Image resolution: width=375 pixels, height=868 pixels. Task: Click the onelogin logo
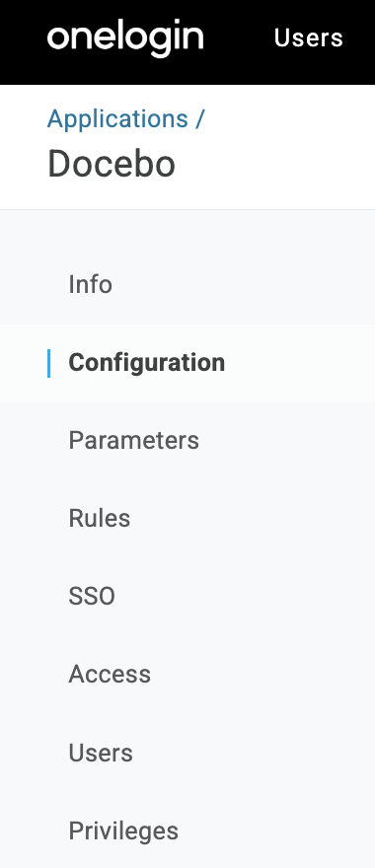125,38
